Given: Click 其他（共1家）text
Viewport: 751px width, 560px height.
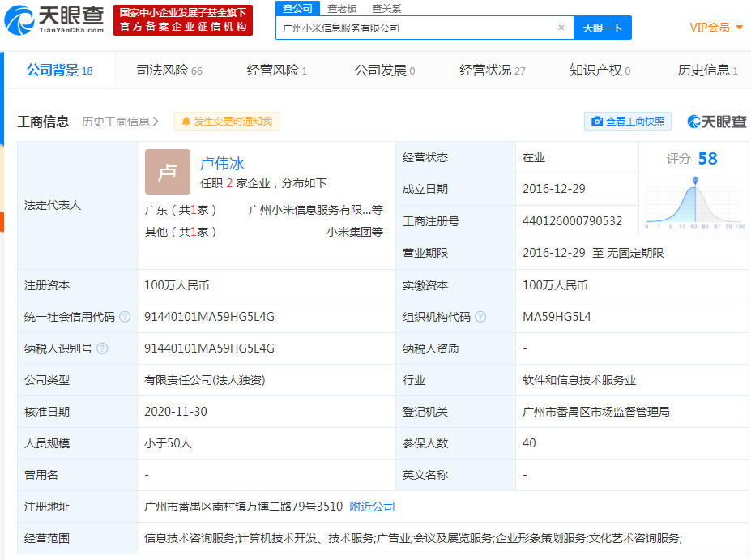Looking at the screenshot, I should tap(181, 232).
